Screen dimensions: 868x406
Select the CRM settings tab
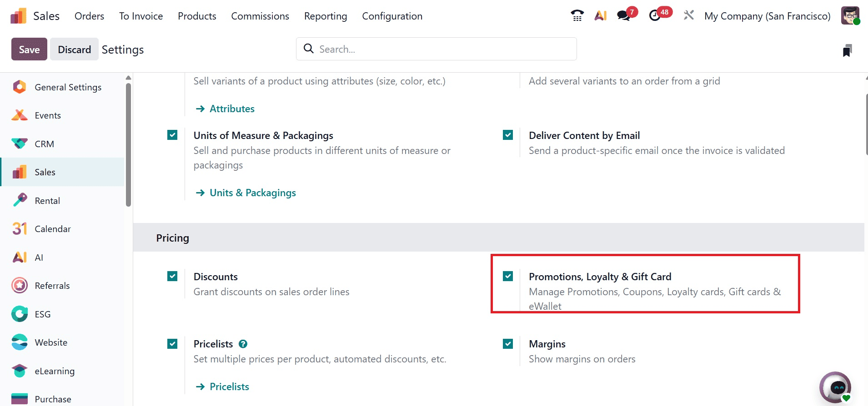pos(44,144)
